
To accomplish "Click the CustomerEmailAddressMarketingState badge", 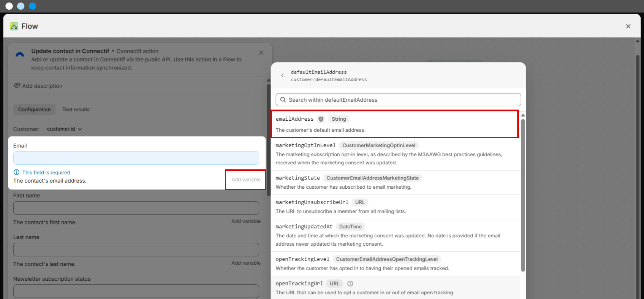I will 372,178.
